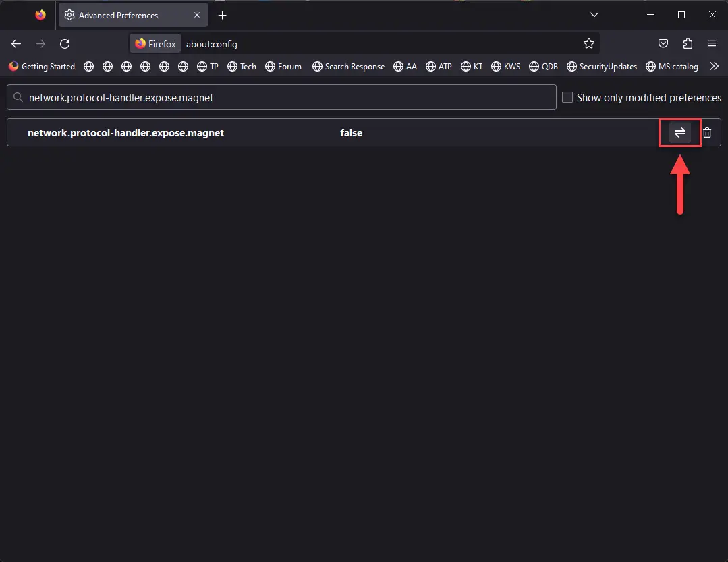Open the SecurityUpdates bookmark
Image resolution: width=728 pixels, height=562 pixels.
(602, 66)
